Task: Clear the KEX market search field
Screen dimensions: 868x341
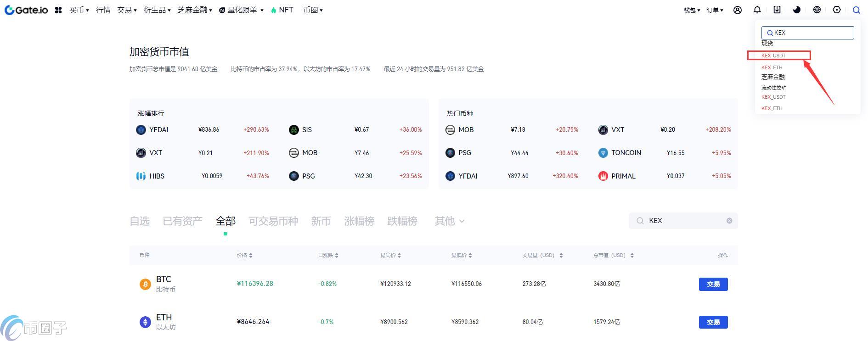Action: click(729, 221)
